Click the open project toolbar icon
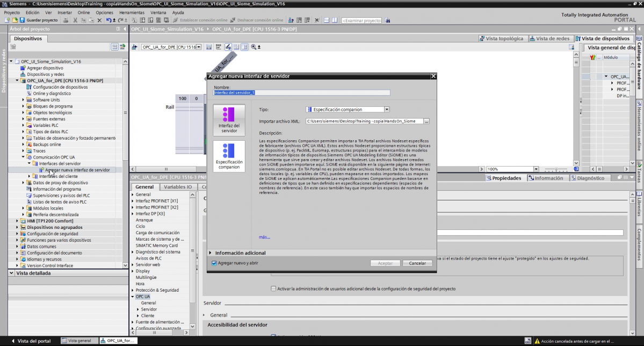The height and width of the screenshot is (346, 644). tap(15, 20)
